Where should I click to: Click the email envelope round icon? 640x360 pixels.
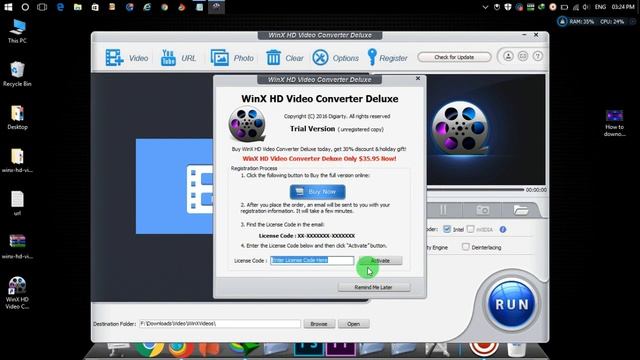click(523, 56)
